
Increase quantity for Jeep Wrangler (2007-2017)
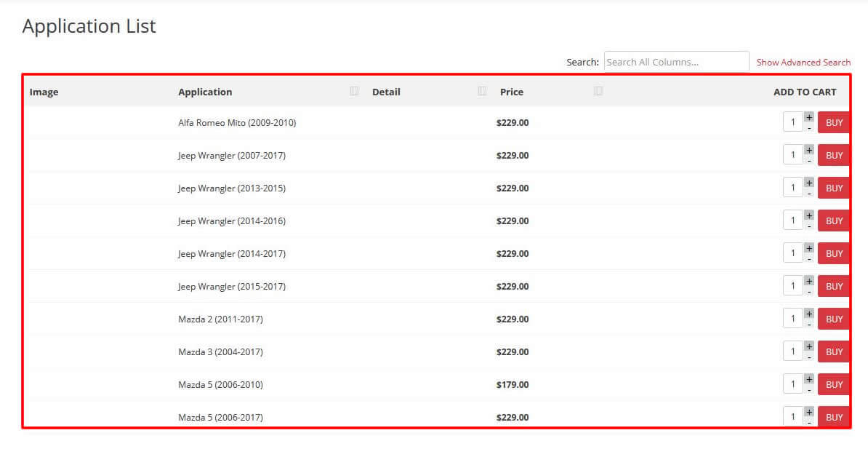809,150
